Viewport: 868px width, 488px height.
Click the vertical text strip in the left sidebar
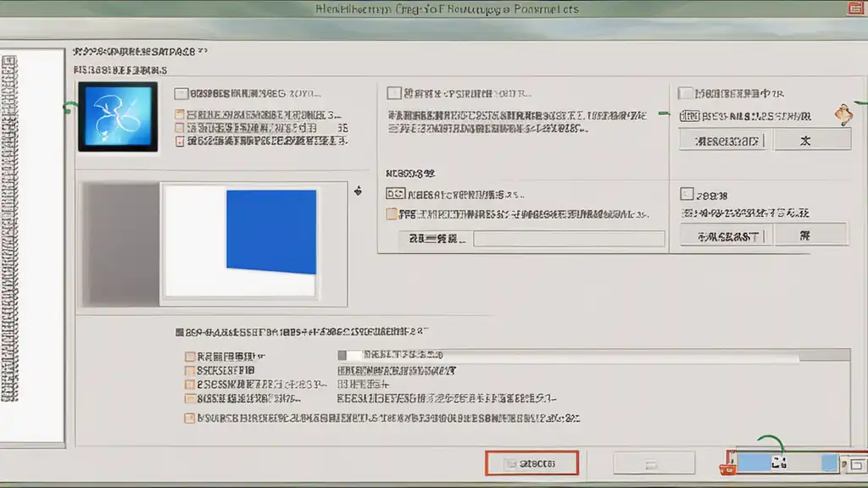click(x=9, y=228)
